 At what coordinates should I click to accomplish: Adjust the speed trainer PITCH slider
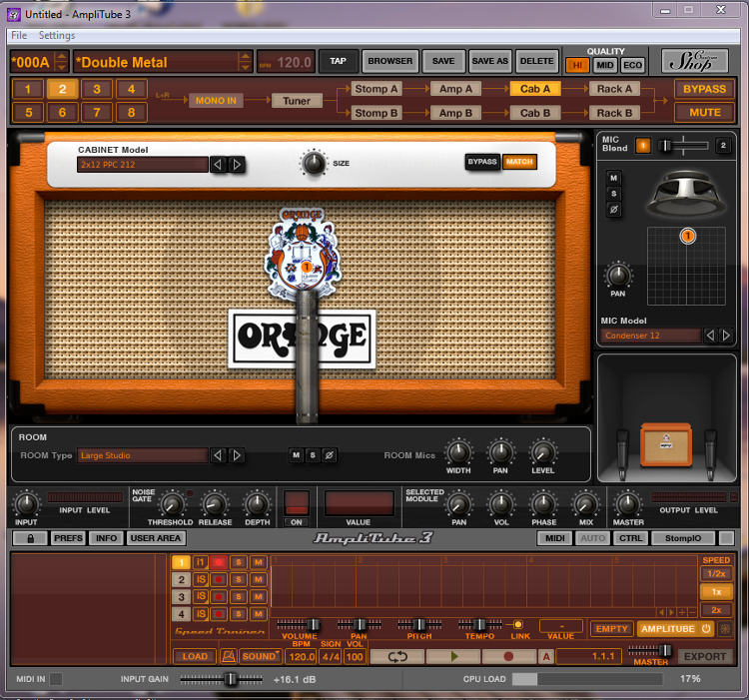coord(419,624)
